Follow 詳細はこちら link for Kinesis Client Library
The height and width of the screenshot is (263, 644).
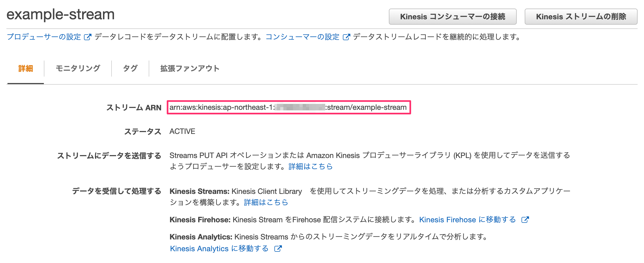coord(266,202)
